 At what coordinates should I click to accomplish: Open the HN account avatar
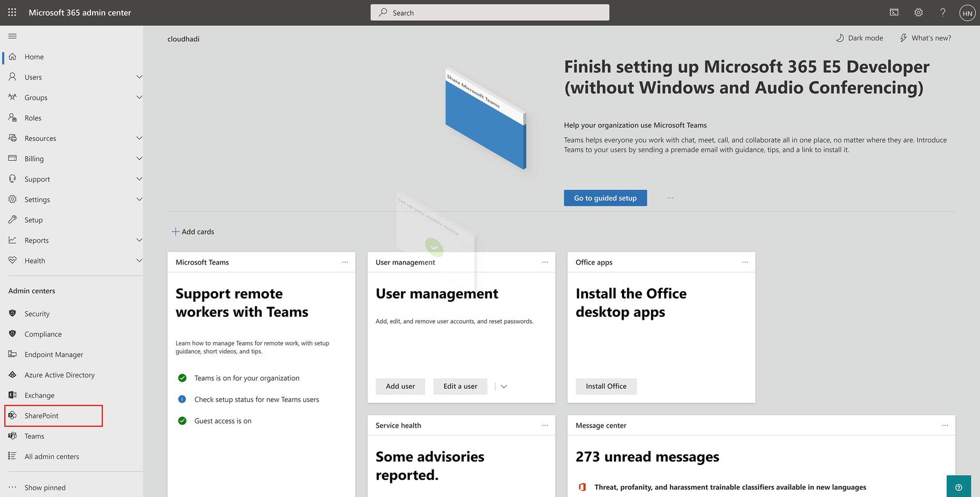click(x=967, y=13)
